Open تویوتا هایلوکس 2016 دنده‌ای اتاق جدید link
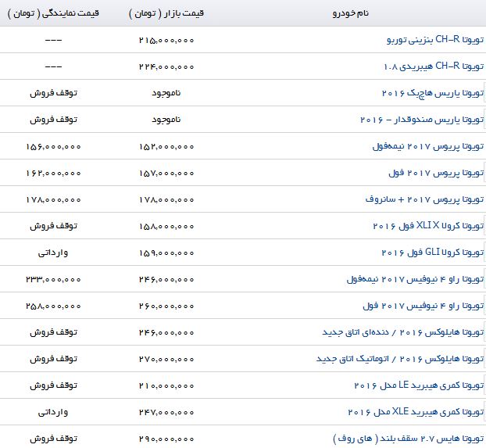486x448 pixels. (403, 332)
